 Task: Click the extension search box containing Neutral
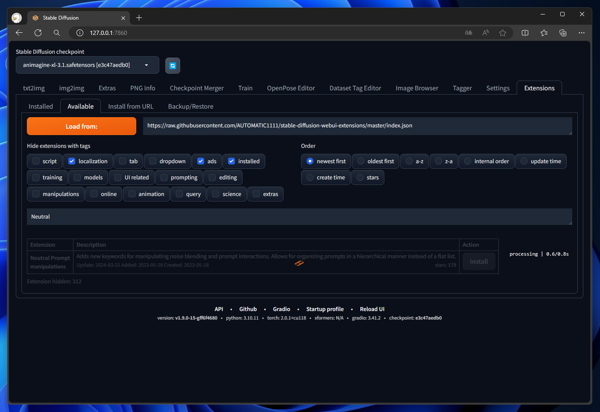tap(299, 217)
